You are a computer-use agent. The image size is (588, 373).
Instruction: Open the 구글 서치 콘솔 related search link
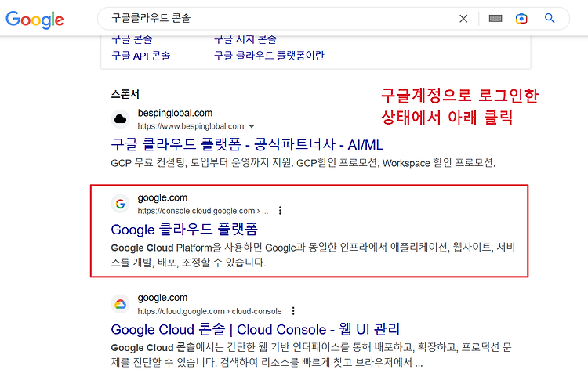[245, 39]
